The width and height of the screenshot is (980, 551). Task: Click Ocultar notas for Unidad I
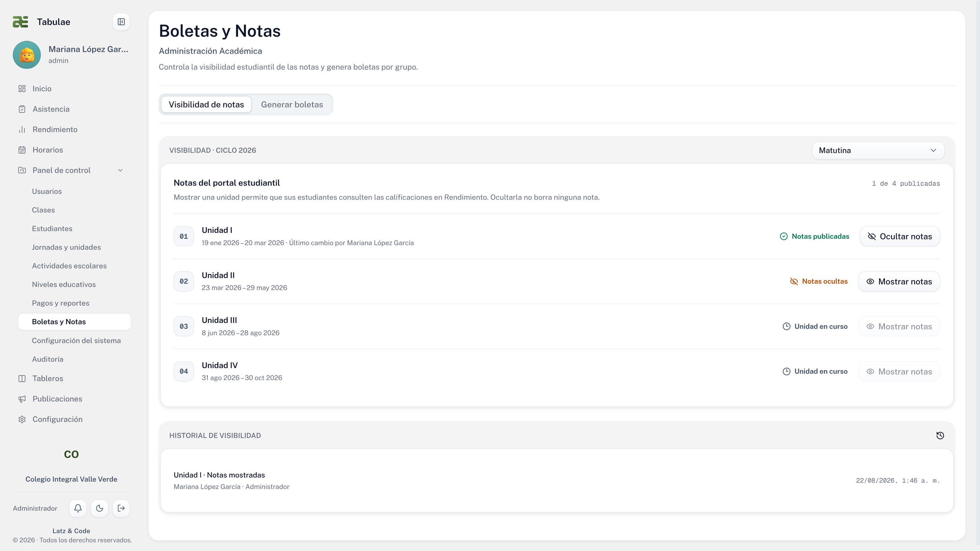point(900,236)
